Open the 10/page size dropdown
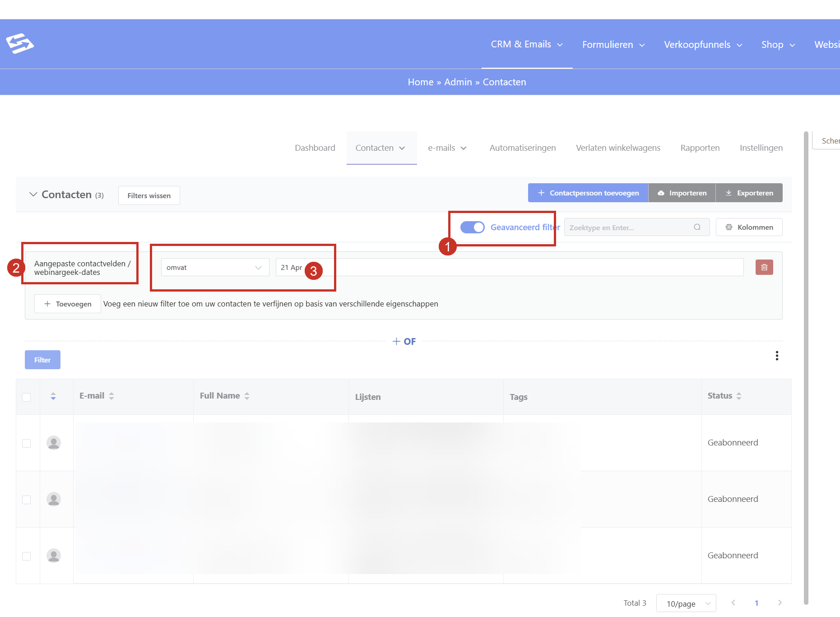Viewport: 840px width, 617px height. (x=686, y=603)
